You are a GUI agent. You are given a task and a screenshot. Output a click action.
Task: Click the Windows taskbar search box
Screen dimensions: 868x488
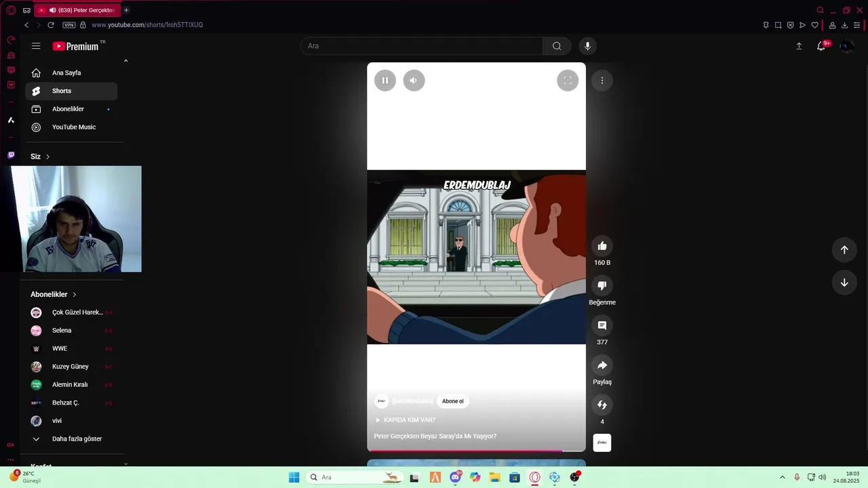pos(354,477)
